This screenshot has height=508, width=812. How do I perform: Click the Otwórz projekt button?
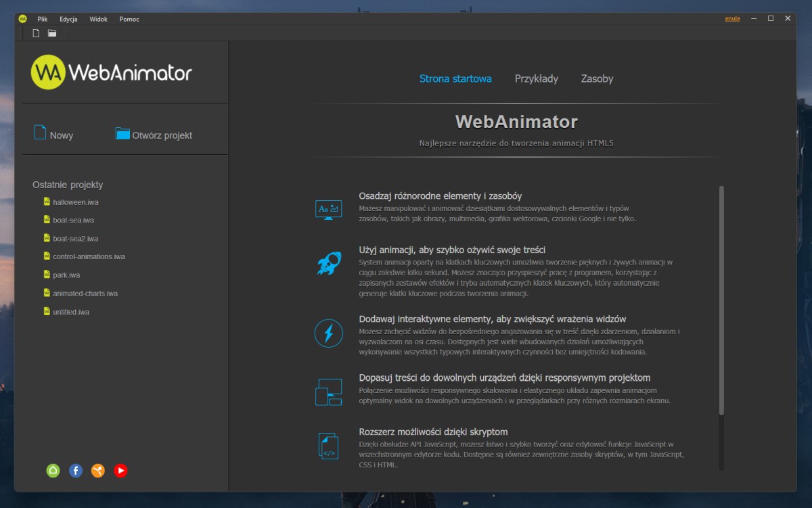click(154, 135)
